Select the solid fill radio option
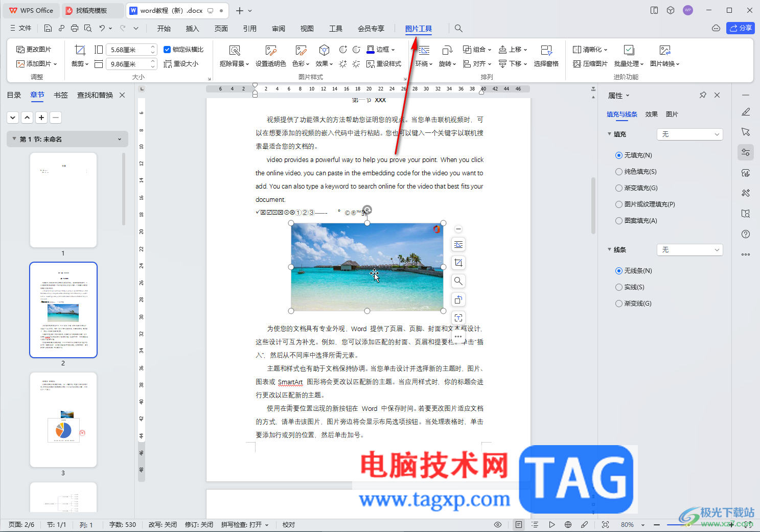This screenshot has width=760, height=532. pos(619,172)
